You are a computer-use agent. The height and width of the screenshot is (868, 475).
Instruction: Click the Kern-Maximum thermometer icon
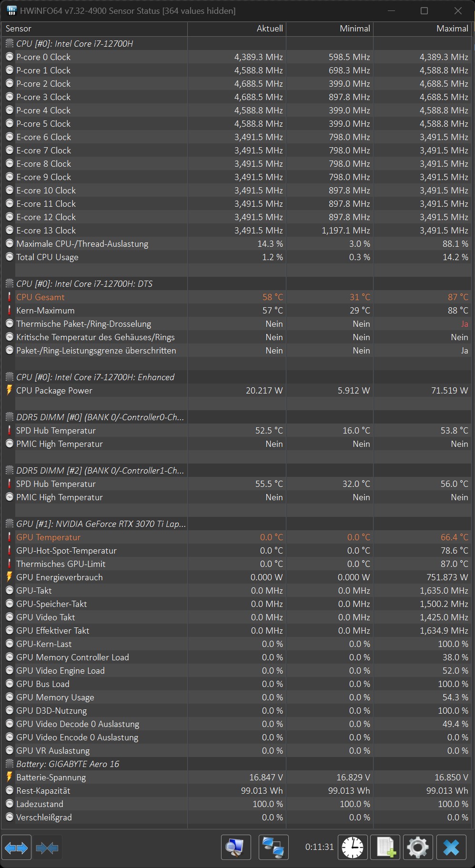pyautogui.click(x=9, y=310)
